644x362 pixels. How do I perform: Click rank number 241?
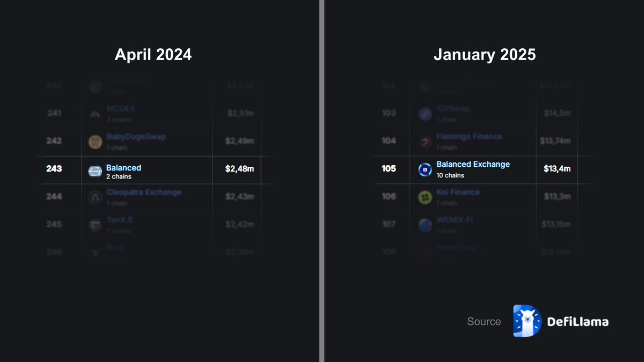[x=54, y=113]
